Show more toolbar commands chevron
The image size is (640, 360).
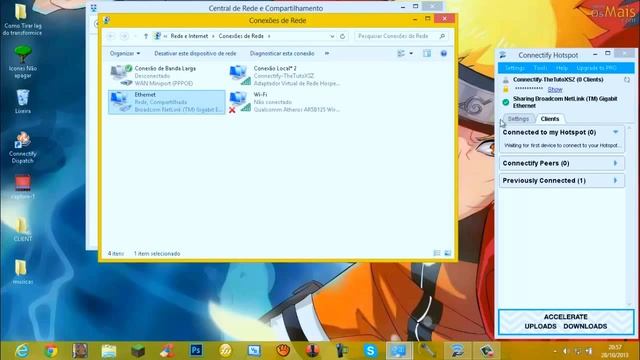pos(327,53)
